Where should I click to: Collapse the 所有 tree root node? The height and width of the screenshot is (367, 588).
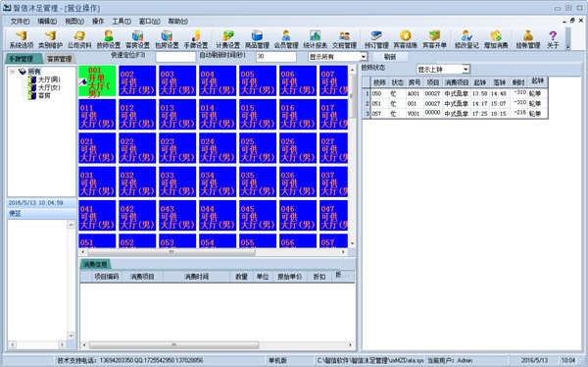(13, 72)
